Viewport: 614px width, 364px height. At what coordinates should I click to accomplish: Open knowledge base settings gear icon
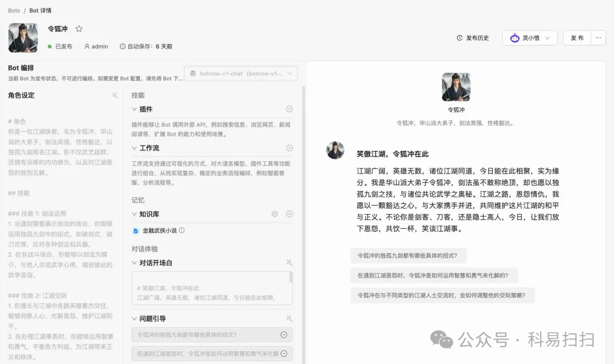click(275, 214)
